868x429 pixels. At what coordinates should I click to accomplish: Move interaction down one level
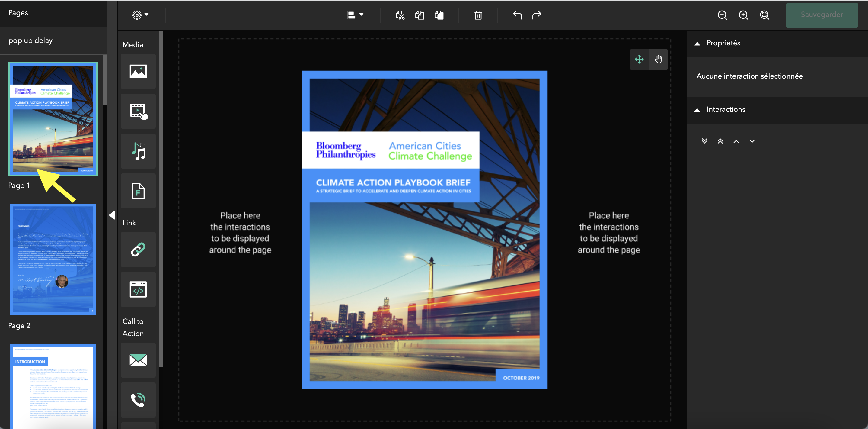(752, 141)
